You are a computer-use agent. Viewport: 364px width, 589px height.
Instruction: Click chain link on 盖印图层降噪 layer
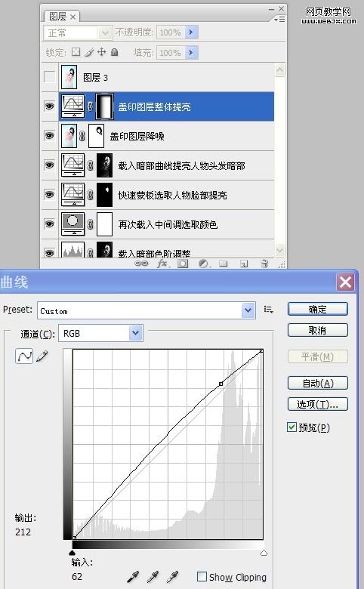pos(82,136)
